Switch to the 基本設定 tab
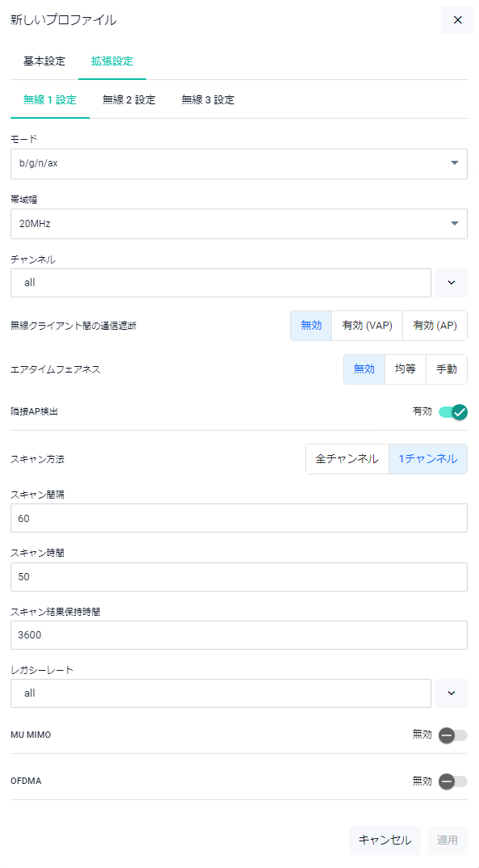The height and width of the screenshot is (868, 479). (x=44, y=61)
